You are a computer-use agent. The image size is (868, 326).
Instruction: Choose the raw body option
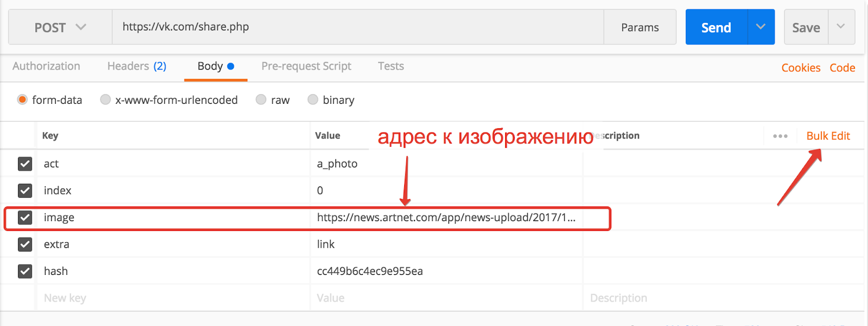tap(261, 99)
